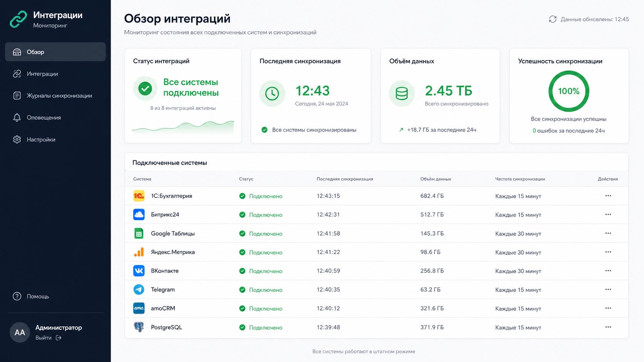Click the green checkmark status icon
Viewport: 644px width, 362px height.
(145, 88)
